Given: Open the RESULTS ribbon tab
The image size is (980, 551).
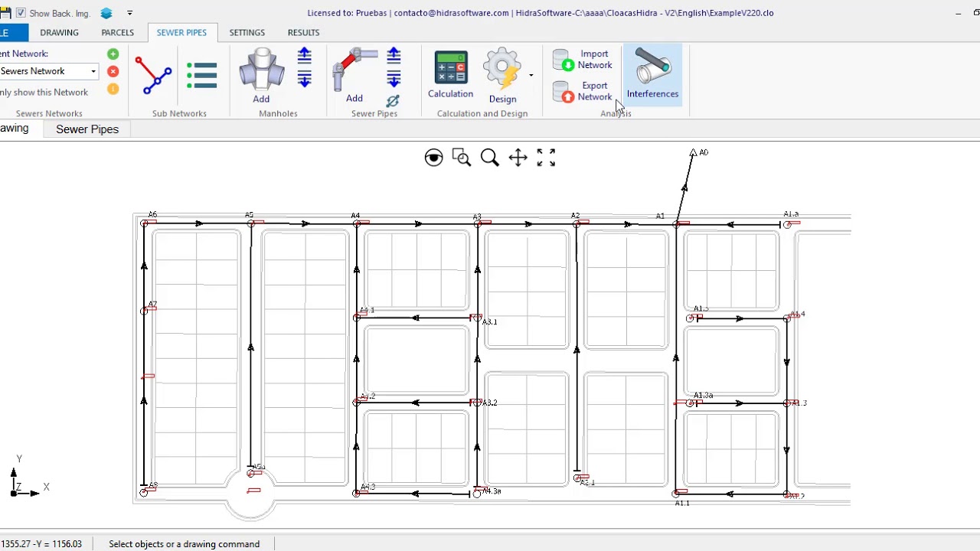Looking at the screenshot, I should 303,32.
